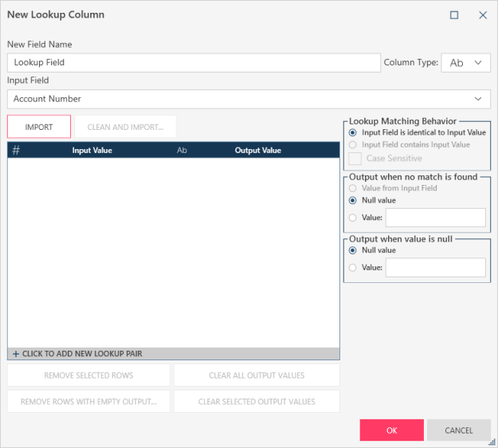Click the Ab type indicator in table header
Viewport: 498px width, 448px height.
(x=182, y=150)
